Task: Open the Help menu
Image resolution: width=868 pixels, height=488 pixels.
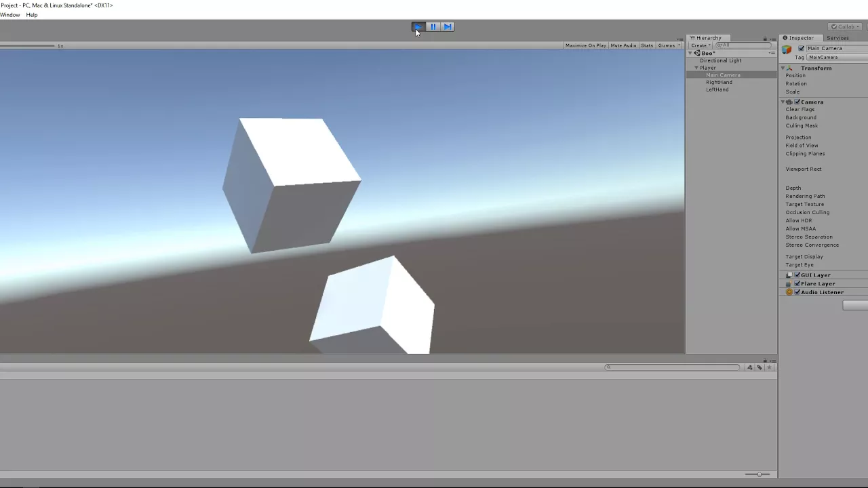Action: pyautogui.click(x=32, y=15)
